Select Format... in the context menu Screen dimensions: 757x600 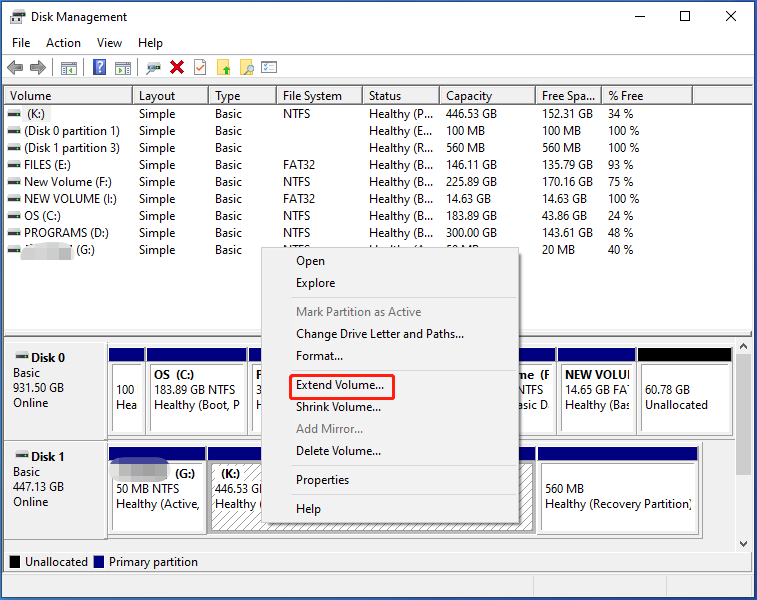pyautogui.click(x=390, y=356)
